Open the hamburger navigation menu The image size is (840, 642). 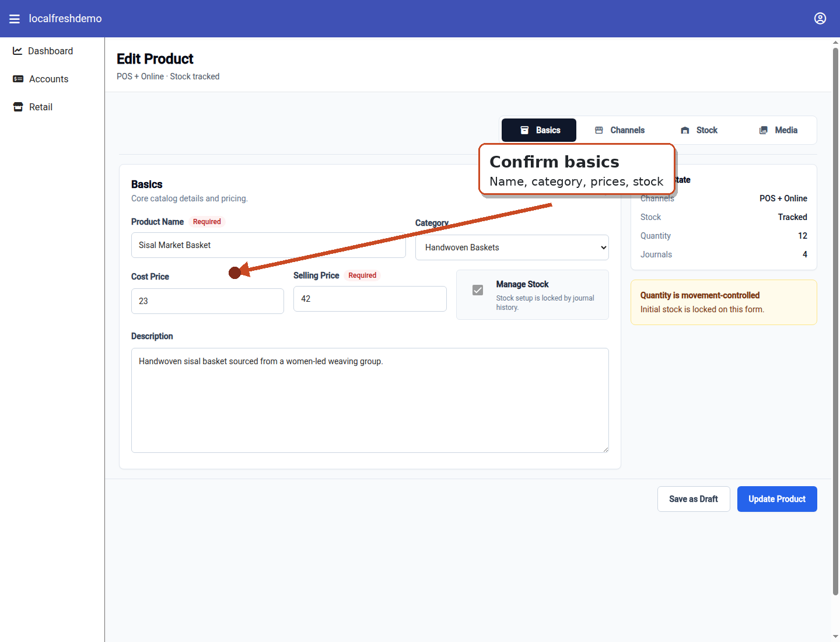coord(15,19)
